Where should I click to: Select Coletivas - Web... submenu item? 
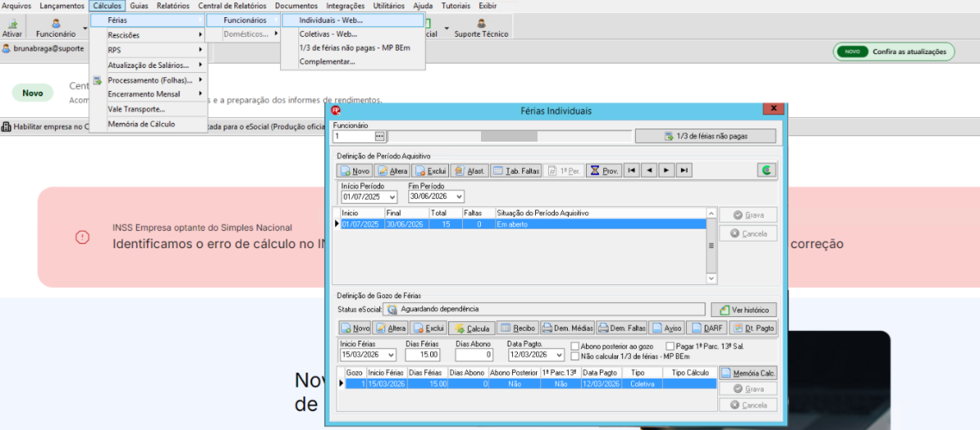coord(352,34)
